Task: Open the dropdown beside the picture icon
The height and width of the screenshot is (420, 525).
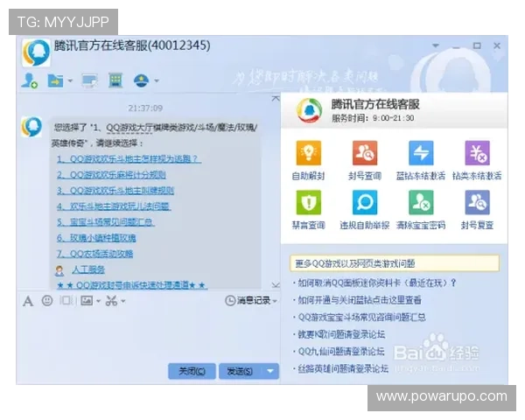Action: pos(98,301)
